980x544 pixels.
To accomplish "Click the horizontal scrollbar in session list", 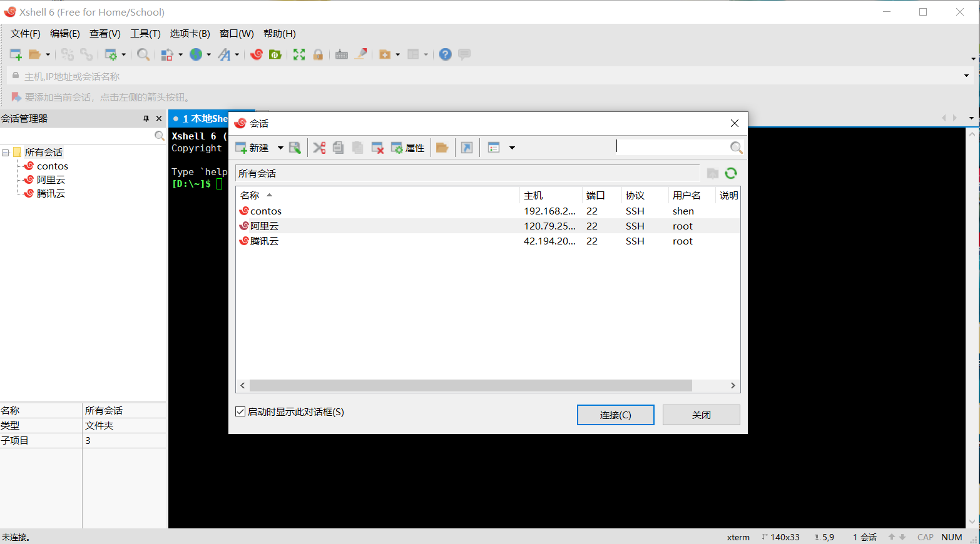I will coord(470,385).
